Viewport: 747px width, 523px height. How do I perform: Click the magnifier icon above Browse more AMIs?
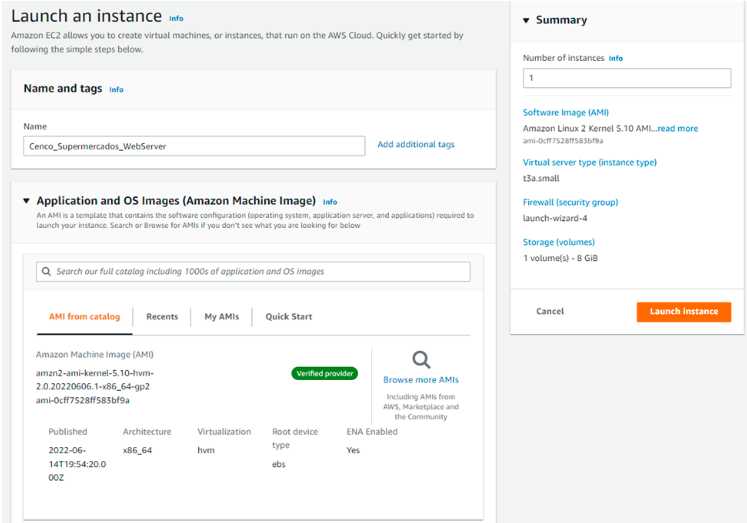point(421,360)
